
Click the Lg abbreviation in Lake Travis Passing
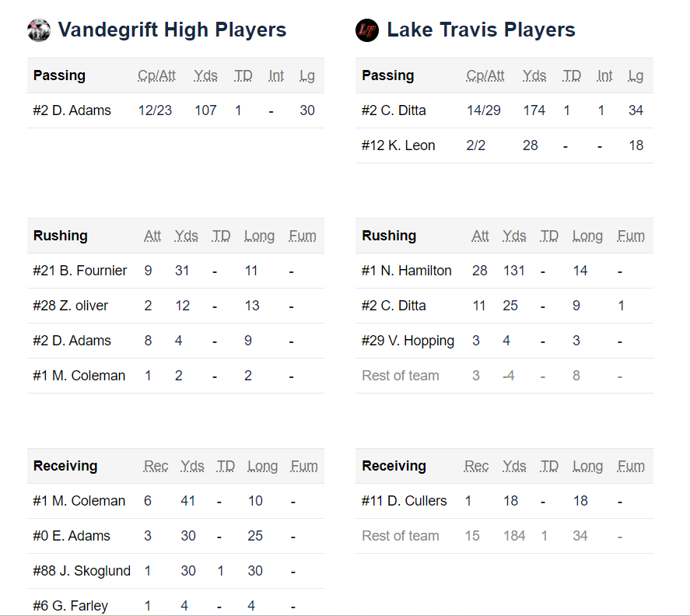point(636,75)
